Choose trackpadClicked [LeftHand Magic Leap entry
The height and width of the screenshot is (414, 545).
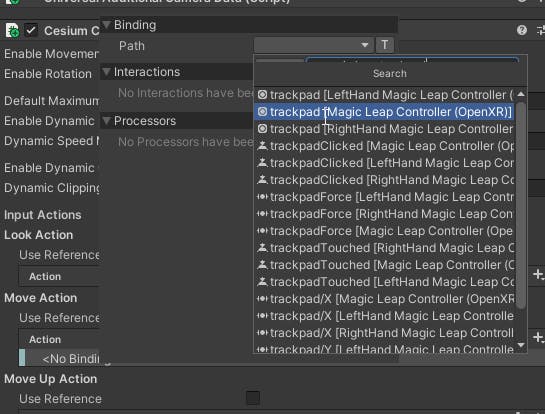384,163
